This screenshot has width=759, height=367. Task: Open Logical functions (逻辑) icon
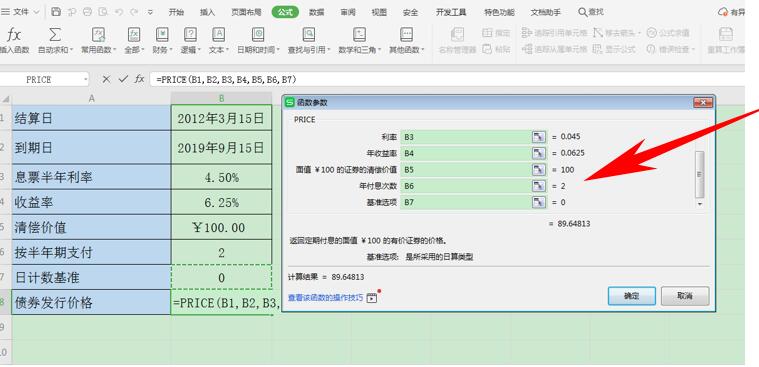coord(190,34)
